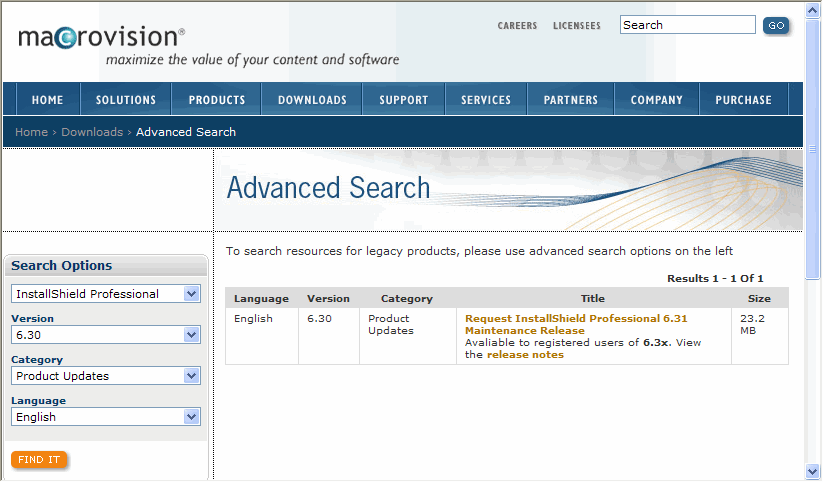Select the Products nav menu

[217, 100]
